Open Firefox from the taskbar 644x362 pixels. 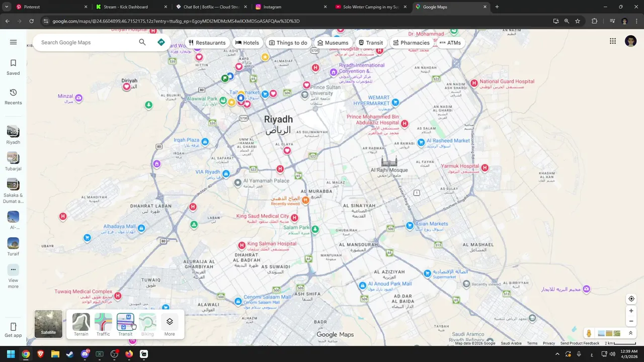click(129, 354)
